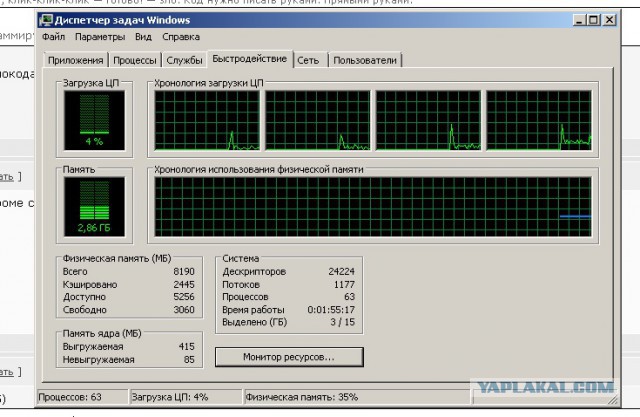This screenshot has width=640, height=417.
Task: Click the Выделено (ГБ) value 3 / 15
Action: (342, 322)
